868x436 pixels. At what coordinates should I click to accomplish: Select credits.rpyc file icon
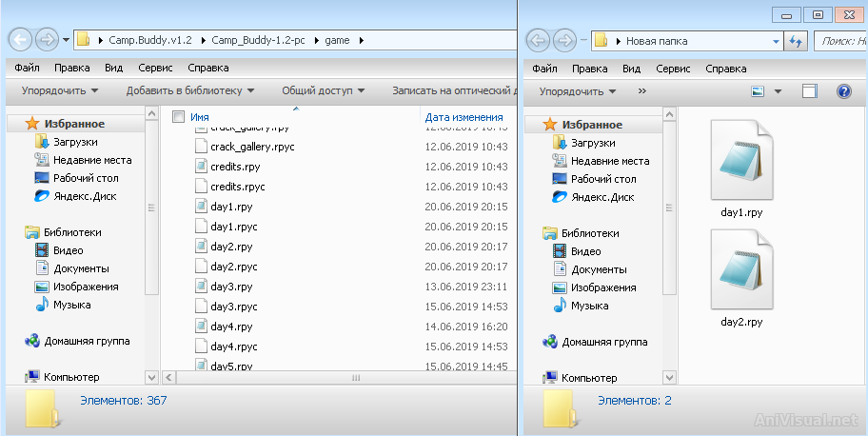point(202,187)
